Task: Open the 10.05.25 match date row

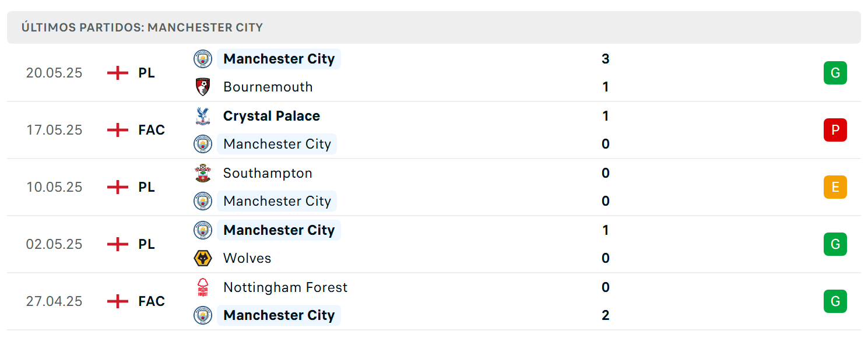Action: pos(434,187)
